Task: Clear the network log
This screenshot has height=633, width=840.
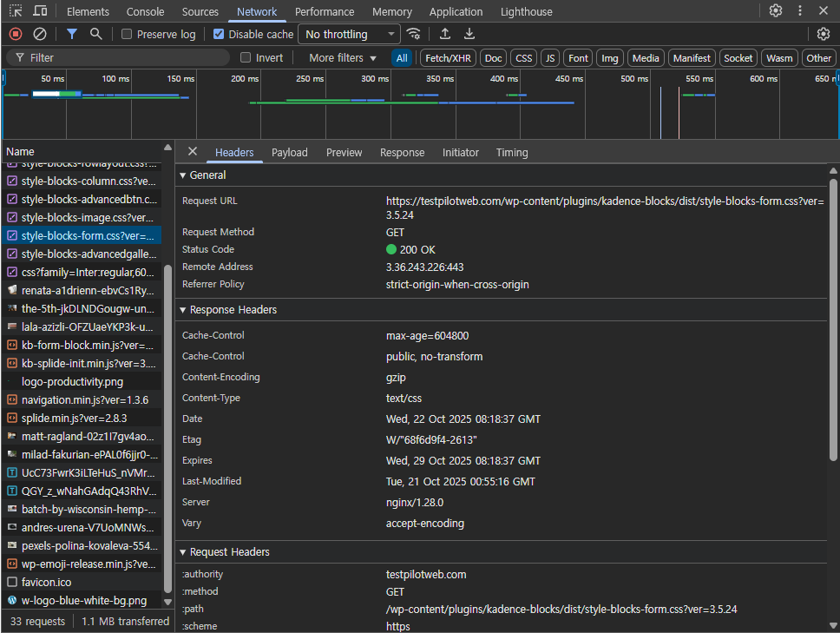Action: click(x=40, y=34)
